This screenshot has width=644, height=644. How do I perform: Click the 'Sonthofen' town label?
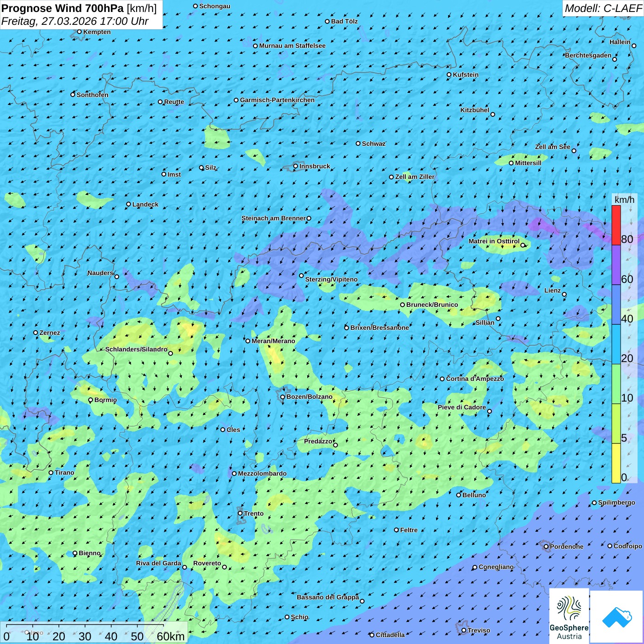pos(92,95)
